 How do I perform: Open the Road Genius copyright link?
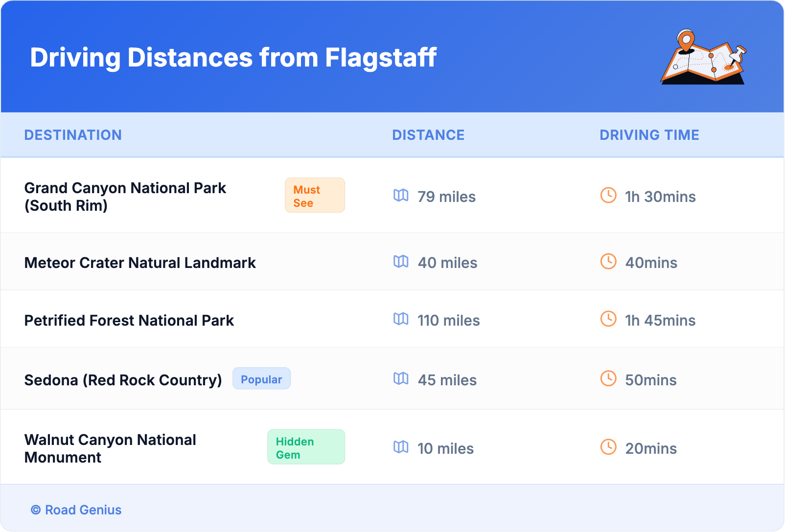click(76, 510)
